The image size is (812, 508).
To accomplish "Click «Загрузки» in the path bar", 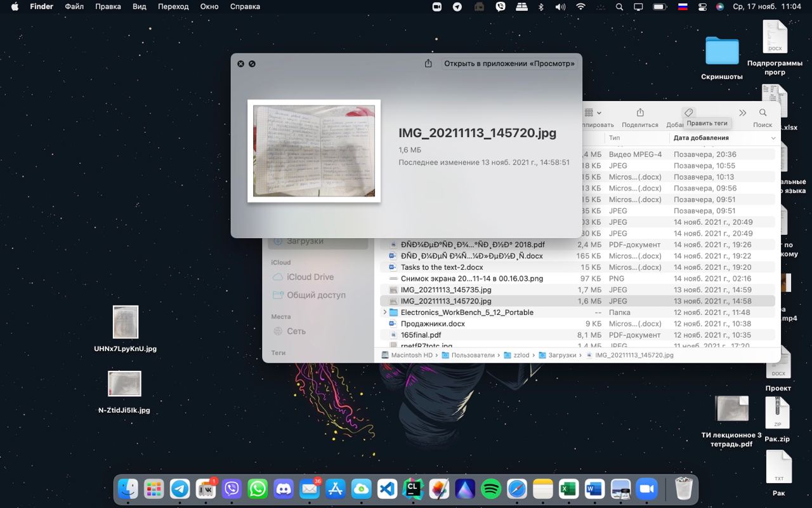I will (x=557, y=356).
